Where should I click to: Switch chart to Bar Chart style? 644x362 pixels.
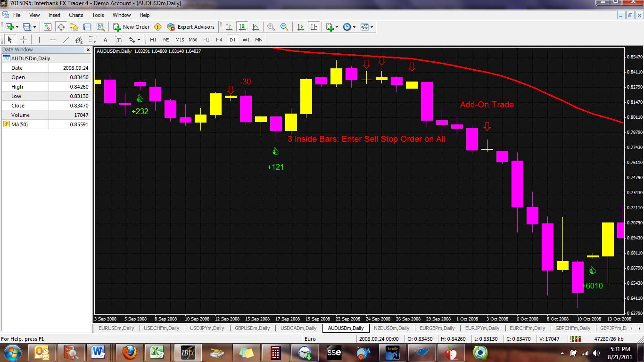click(229, 27)
